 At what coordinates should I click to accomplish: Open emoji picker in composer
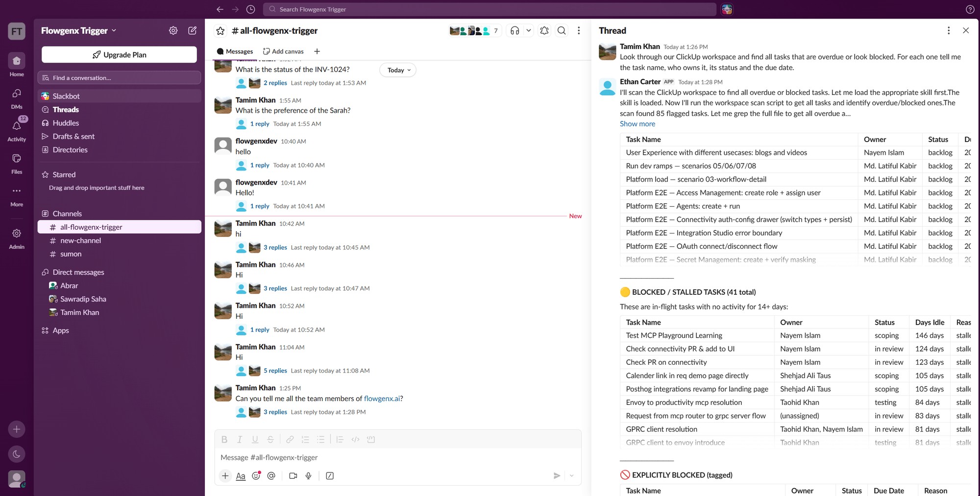[x=256, y=476]
